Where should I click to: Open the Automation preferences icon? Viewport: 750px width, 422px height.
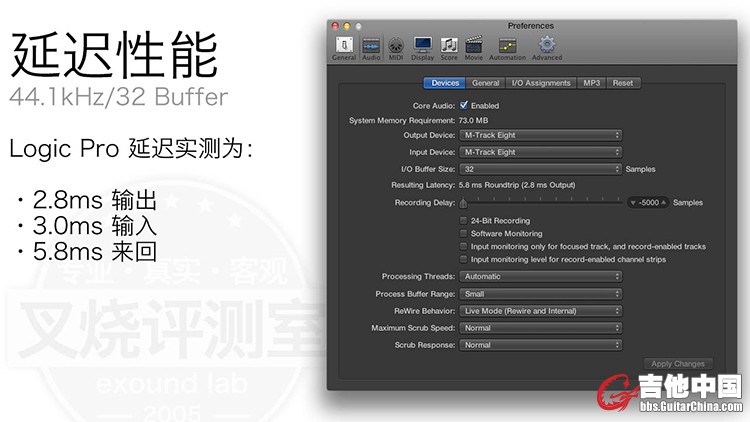coord(507,47)
